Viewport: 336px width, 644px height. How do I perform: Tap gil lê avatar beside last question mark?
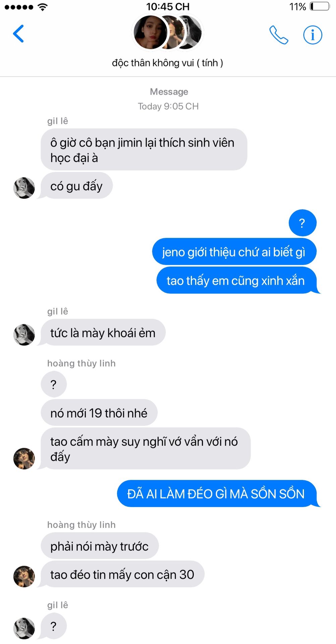24,628
